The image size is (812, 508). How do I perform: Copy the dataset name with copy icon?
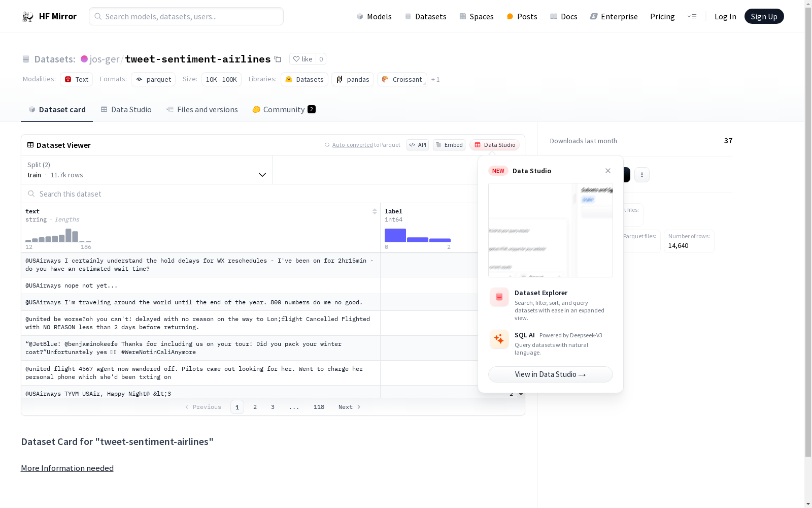point(278,59)
